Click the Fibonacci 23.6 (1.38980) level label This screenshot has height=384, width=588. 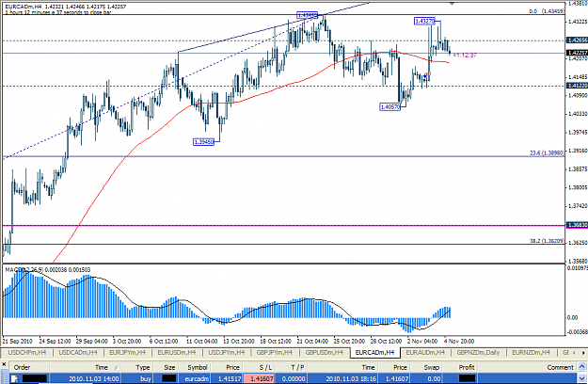tap(546, 153)
